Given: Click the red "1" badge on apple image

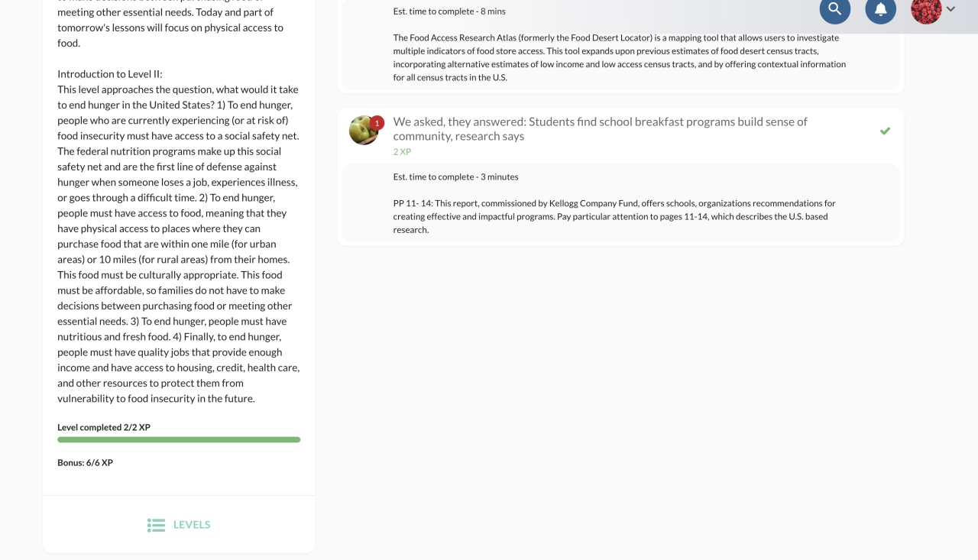Looking at the screenshot, I should pyautogui.click(x=377, y=123).
